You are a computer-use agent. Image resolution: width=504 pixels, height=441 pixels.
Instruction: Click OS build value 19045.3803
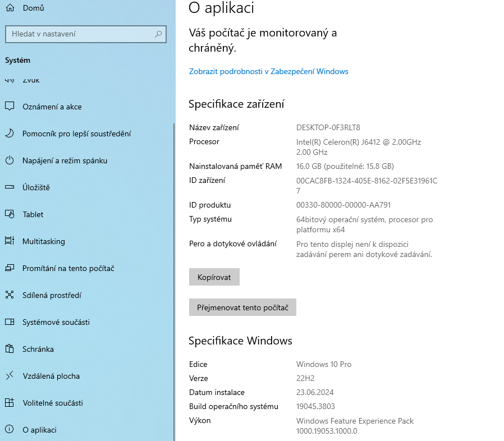coord(315,406)
